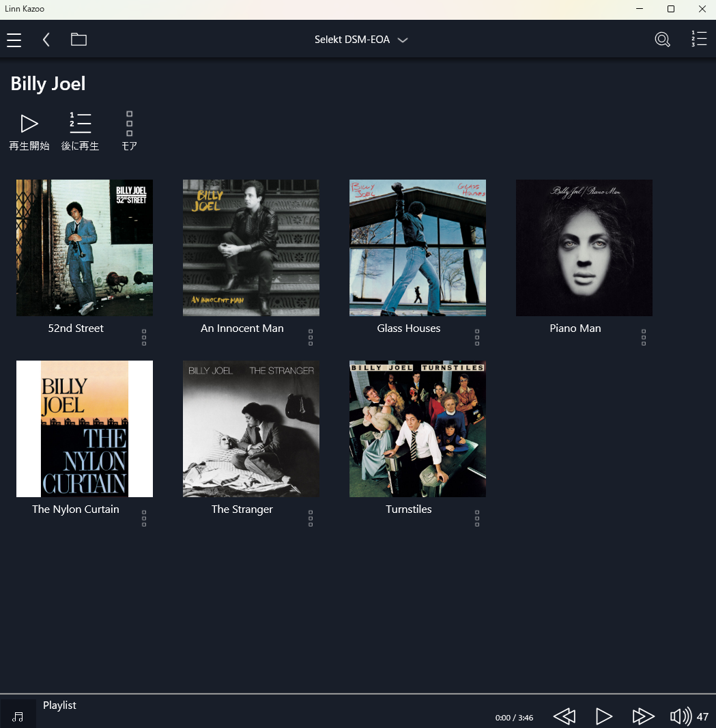Open options for 52nd Street album

(144, 337)
